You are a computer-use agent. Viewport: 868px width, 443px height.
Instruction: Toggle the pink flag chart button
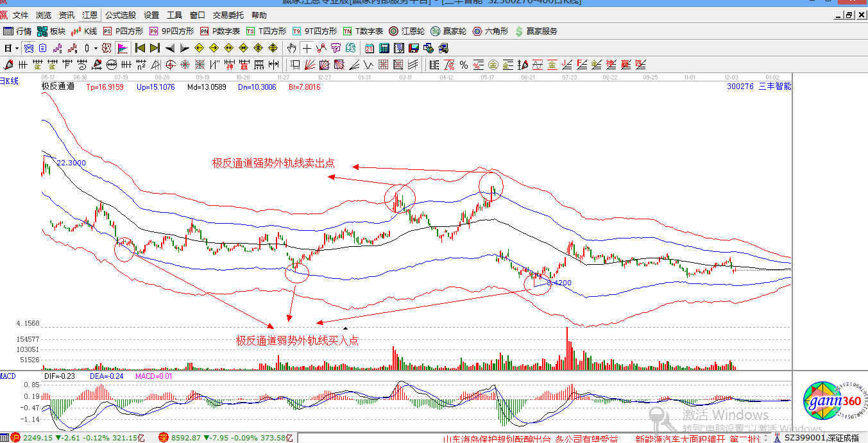point(122,48)
